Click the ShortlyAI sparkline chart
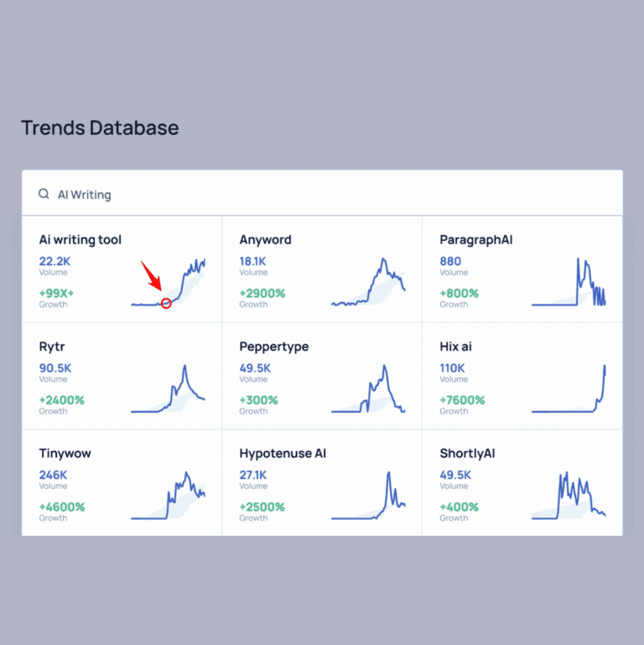Viewport: 644px width, 645px height. pyautogui.click(x=569, y=496)
